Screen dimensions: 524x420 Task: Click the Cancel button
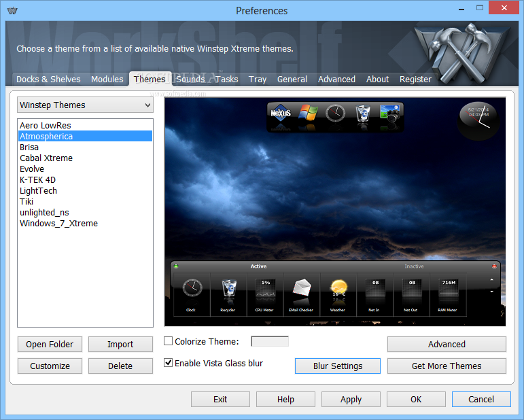[x=481, y=400]
